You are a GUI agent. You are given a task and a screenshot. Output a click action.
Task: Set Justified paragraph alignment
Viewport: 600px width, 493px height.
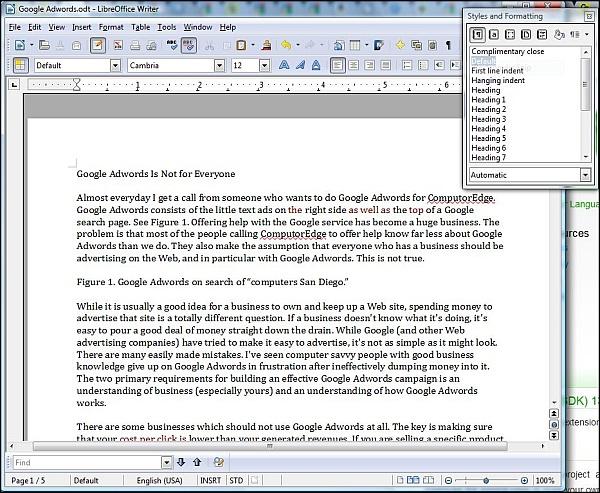click(386, 65)
